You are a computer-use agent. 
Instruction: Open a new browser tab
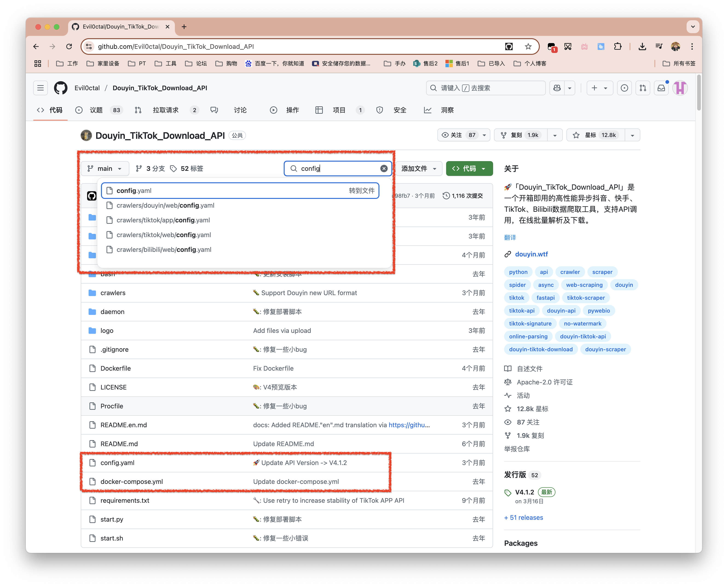pos(184,27)
